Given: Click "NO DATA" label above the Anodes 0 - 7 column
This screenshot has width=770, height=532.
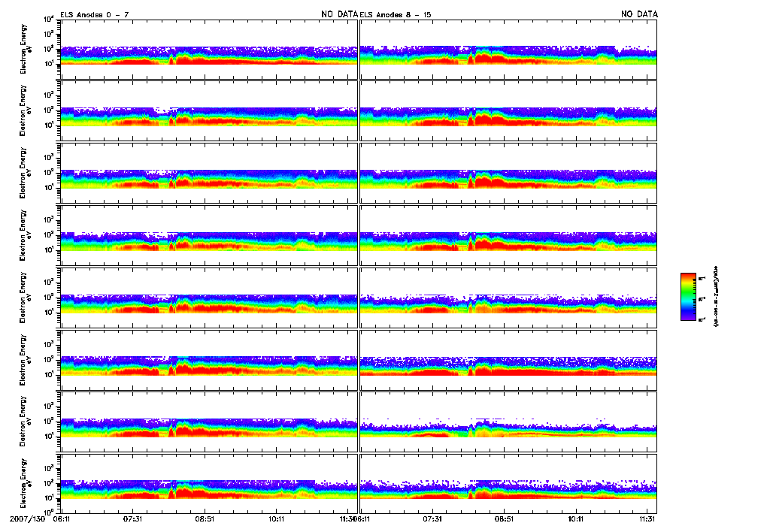Looking at the screenshot, I should [x=339, y=14].
